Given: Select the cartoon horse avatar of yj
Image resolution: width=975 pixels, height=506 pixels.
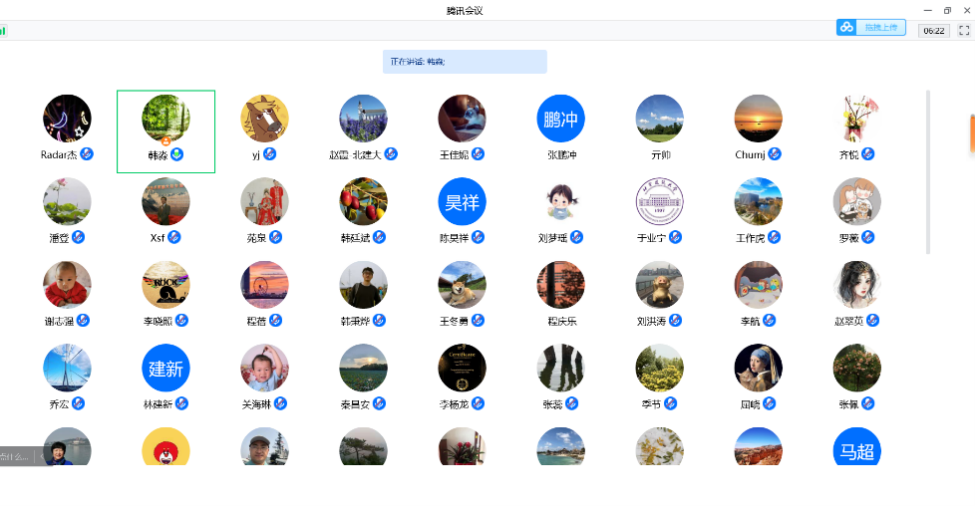Looking at the screenshot, I should (264, 118).
